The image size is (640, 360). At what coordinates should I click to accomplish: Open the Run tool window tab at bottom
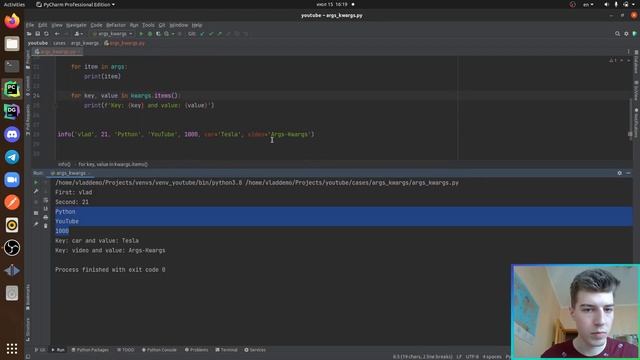[58, 350]
